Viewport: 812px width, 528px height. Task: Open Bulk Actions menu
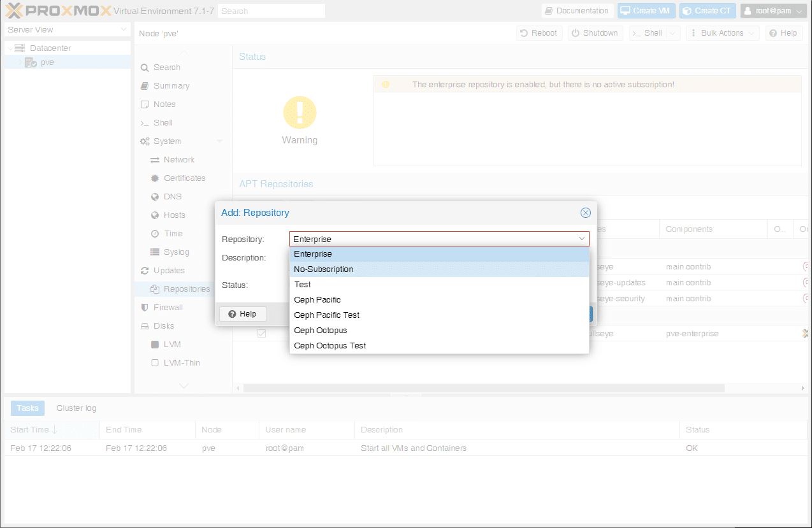(722, 33)
